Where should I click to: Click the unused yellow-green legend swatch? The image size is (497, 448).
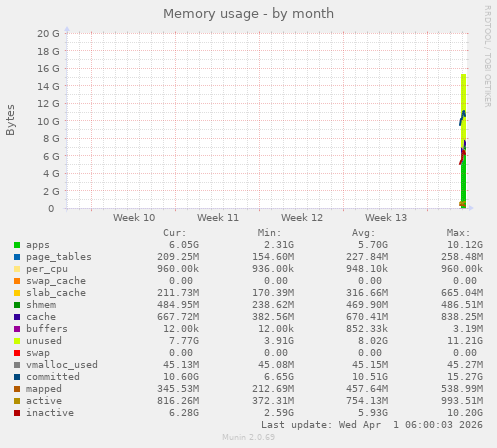pyautogui.click(x=17, y=341)
